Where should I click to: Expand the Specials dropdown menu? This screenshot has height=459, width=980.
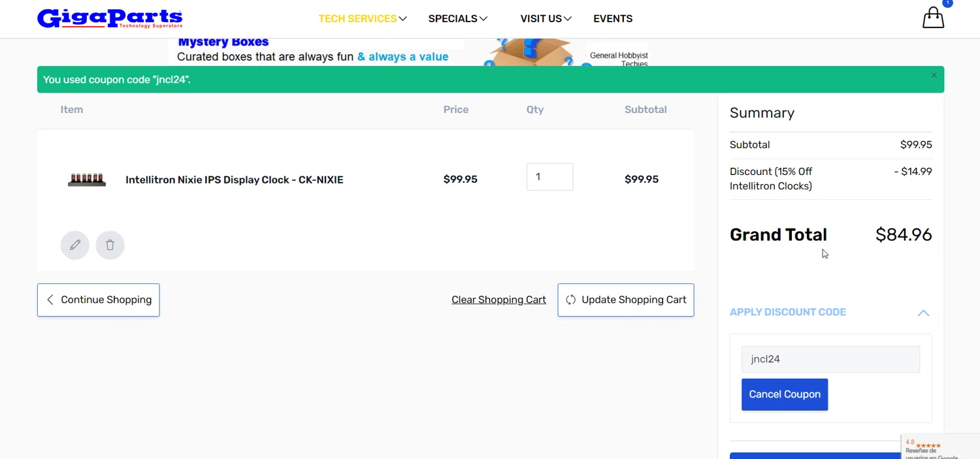click(x=457, y=19)
